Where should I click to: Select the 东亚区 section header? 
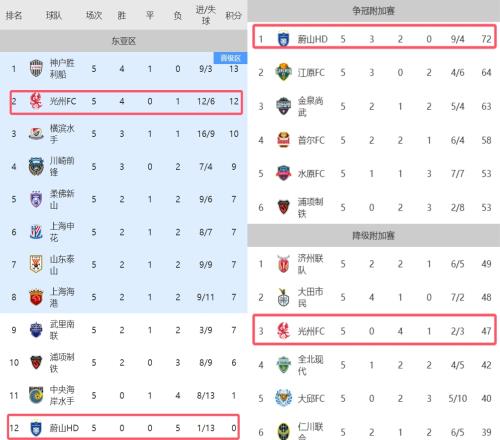coord(124,41)
